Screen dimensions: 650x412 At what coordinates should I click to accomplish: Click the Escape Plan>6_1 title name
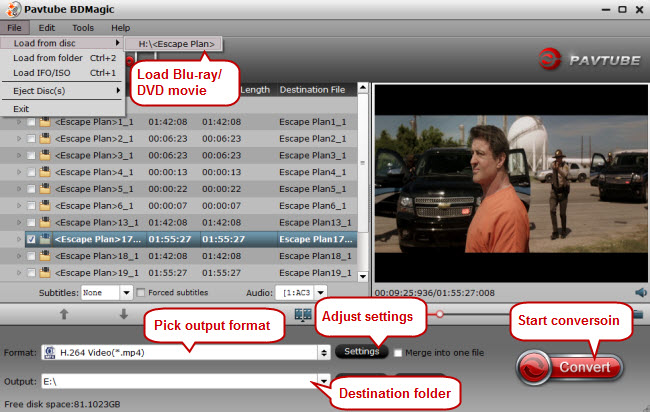click(94, 206)
